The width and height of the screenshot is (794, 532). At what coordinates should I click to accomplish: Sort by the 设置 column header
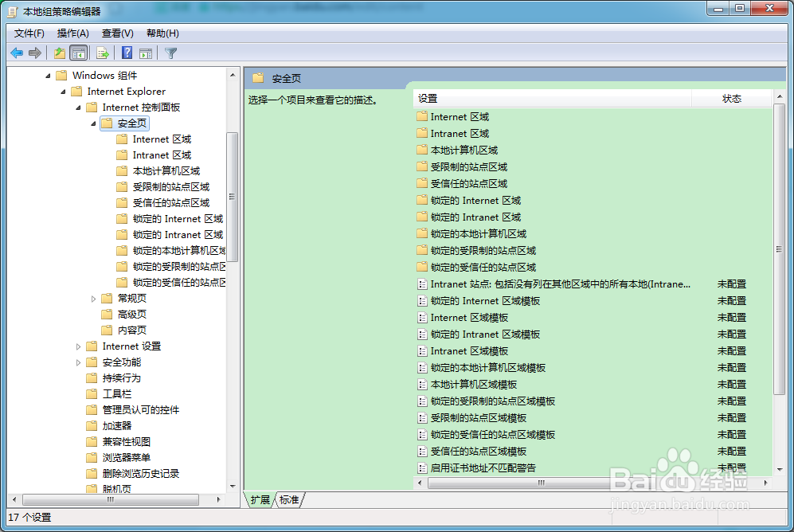tap(553, 99)
